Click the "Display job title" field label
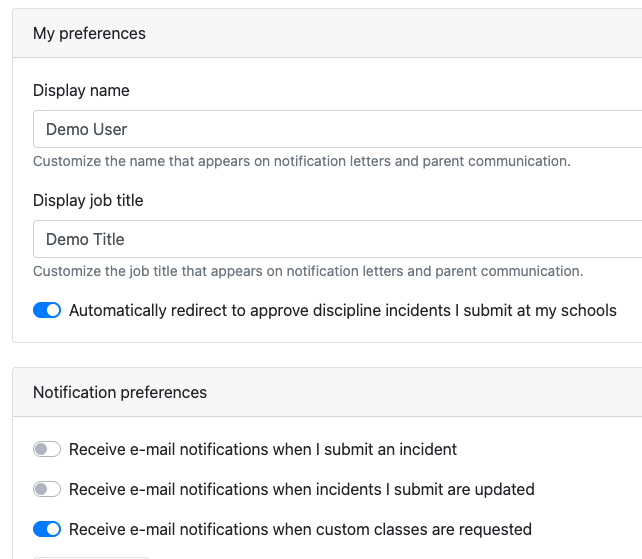642x559 pixels. [88, 201]
